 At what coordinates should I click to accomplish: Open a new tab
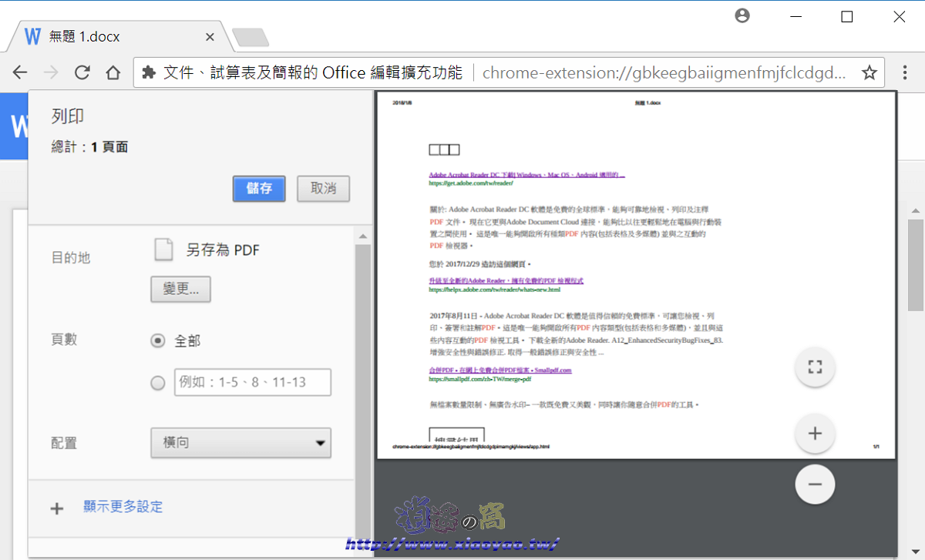click(251, 37)
